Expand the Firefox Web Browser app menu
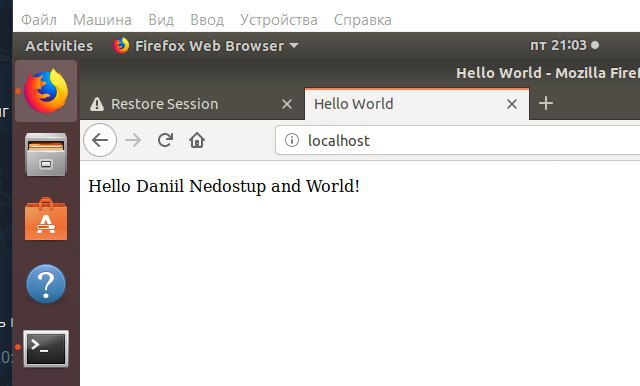 coord(206,46)
